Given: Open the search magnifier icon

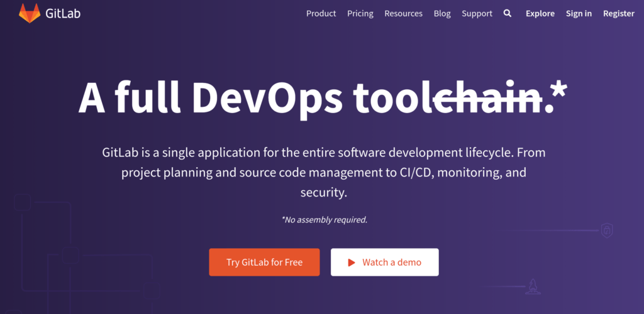Looking at the screenshot, I should [x=508, y=14].
